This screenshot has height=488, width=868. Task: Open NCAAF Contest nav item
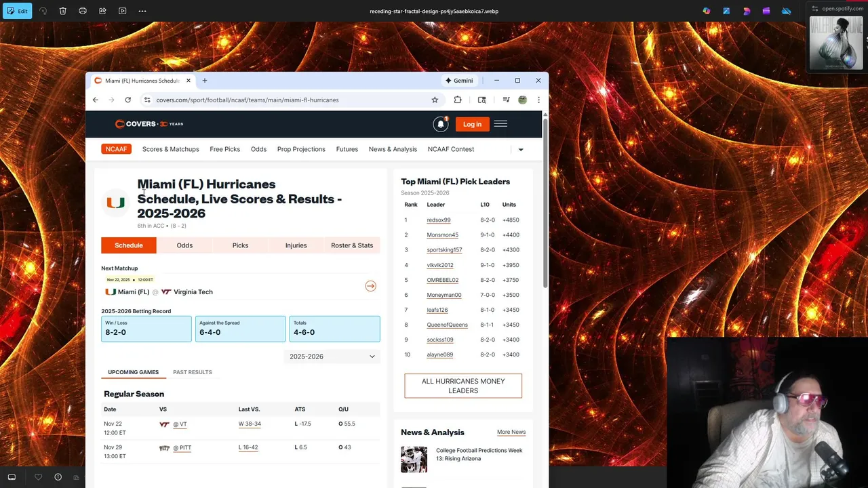451,149
